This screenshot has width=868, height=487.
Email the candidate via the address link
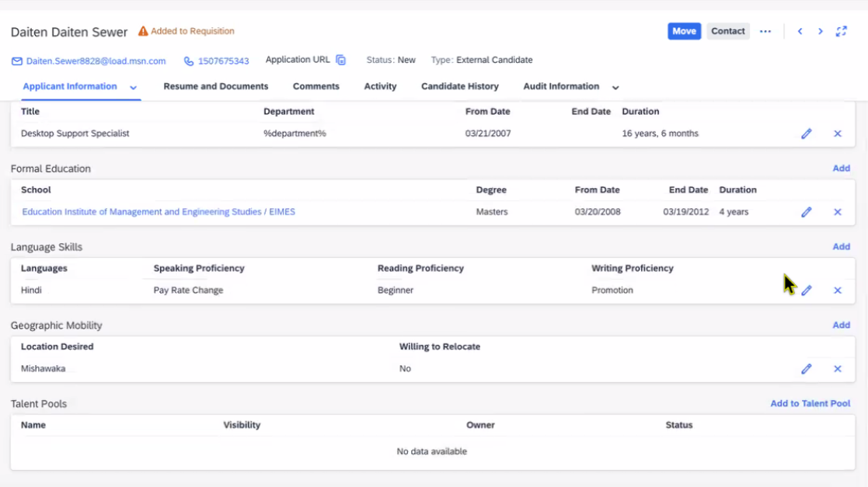pyautogui.click(x=93, y=61)
